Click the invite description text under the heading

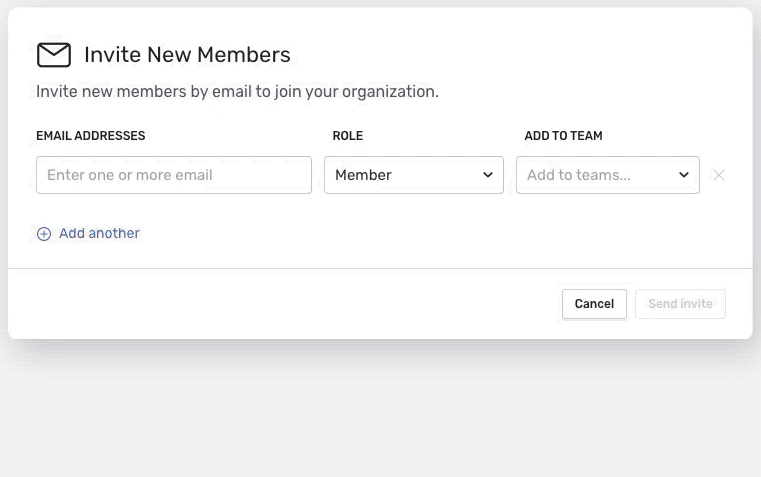point(237,92)
